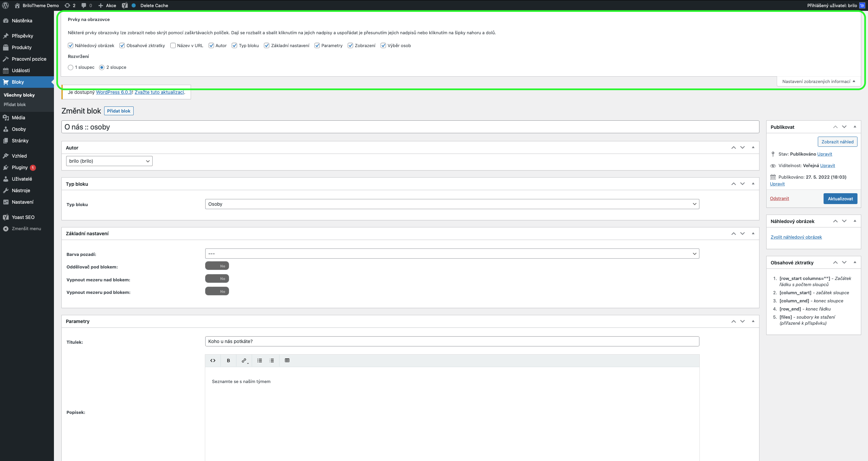Click the WordPress logo in admin bar

[5, 5]
